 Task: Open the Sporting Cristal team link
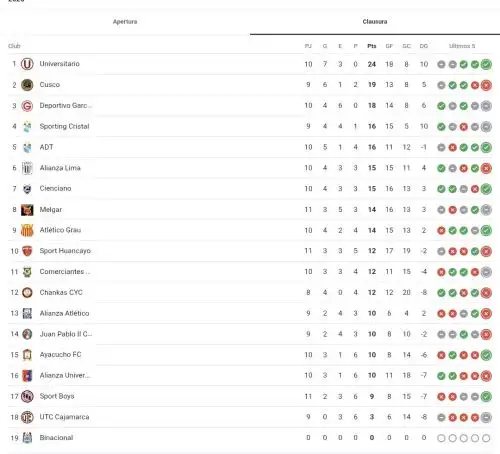[64, 126]
